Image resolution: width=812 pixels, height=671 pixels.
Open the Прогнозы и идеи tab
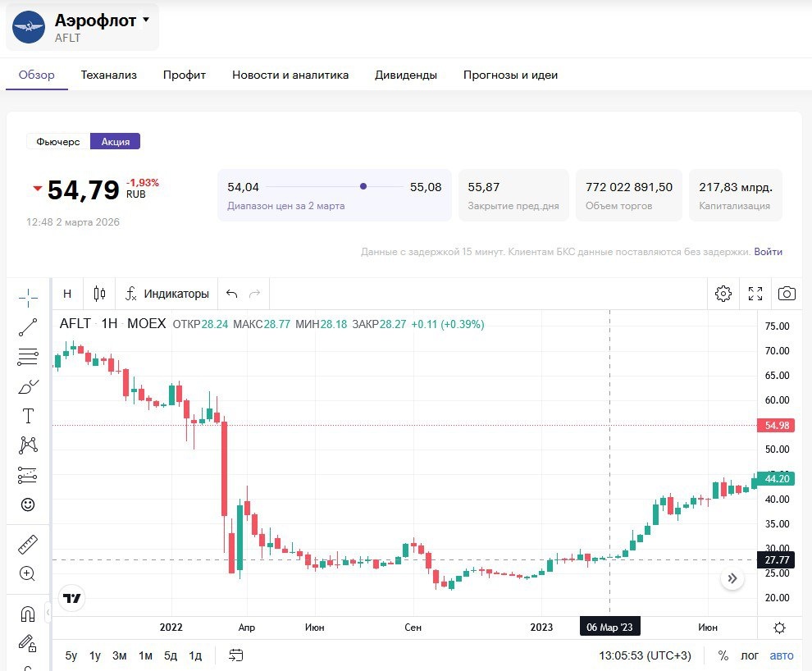(x=511, y=75)
